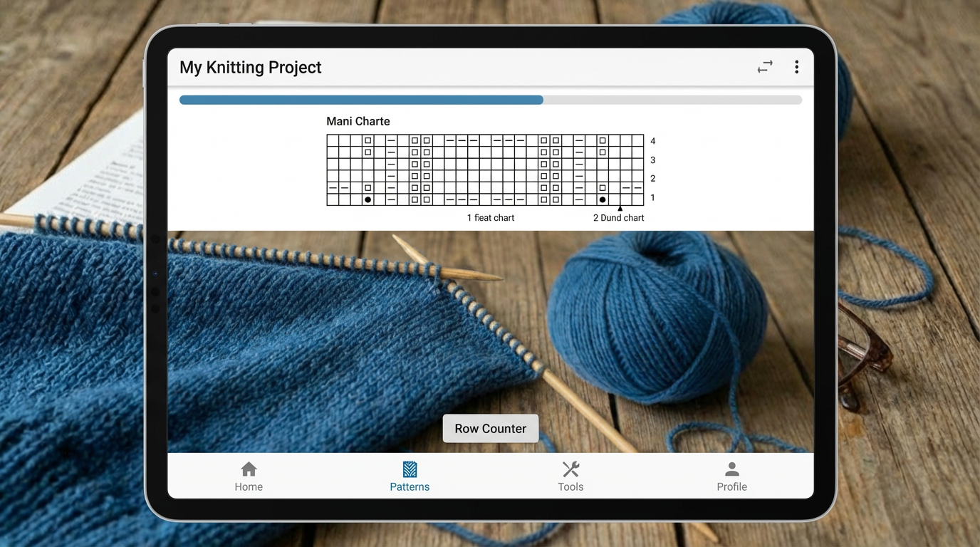The height and width of the screenshot is (547, 980).
Task: Select the "2 Dund chart" label
Action: coord(618,218)
